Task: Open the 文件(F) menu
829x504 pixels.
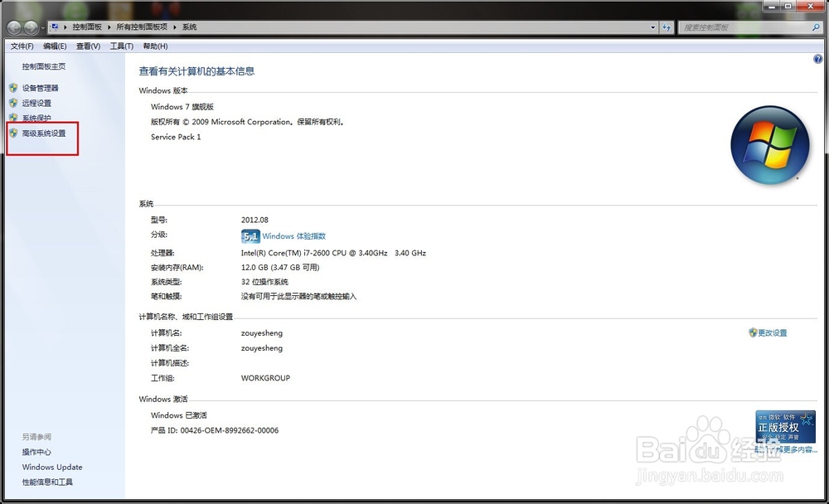Action: [22, 46]
